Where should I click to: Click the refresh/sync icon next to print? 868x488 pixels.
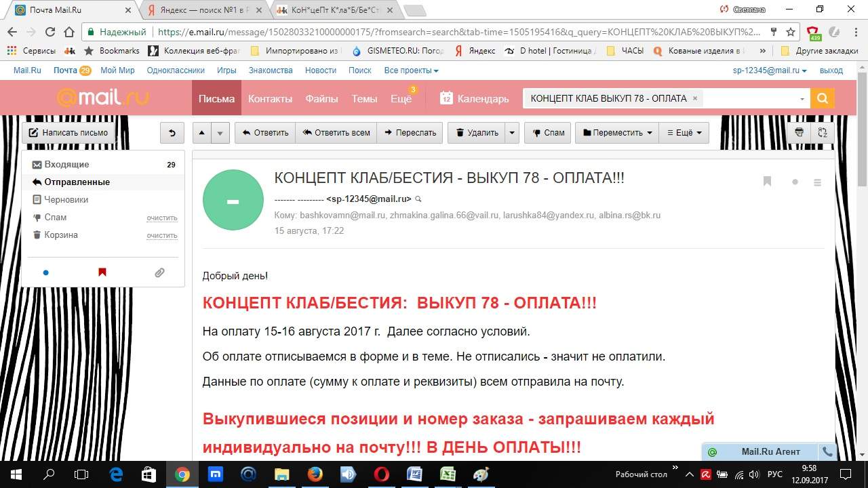point(823,133)
